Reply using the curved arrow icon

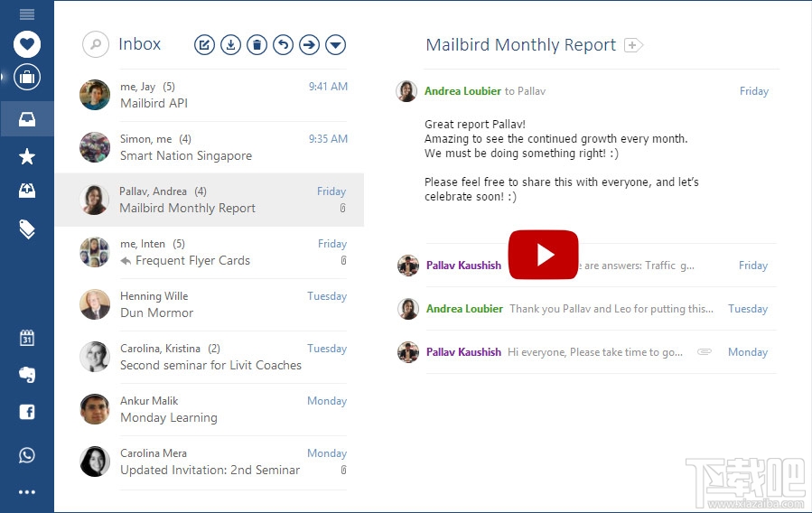(284, 45)
